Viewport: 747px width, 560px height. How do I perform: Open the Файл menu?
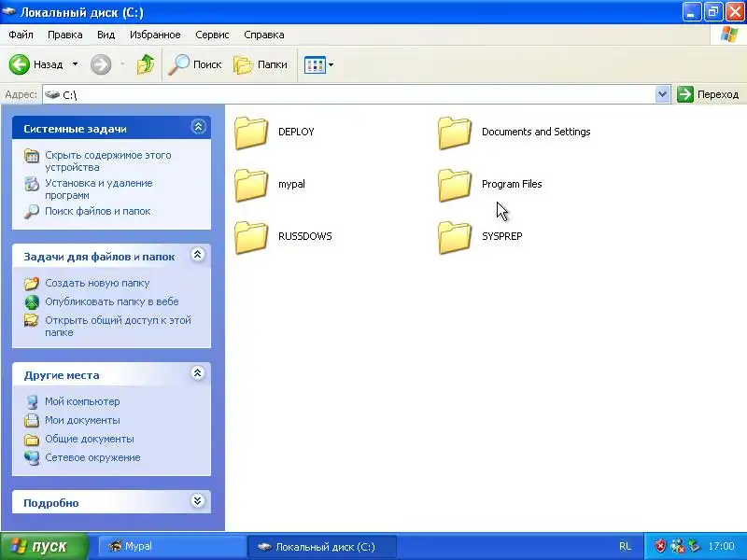[x=21, y=35]
